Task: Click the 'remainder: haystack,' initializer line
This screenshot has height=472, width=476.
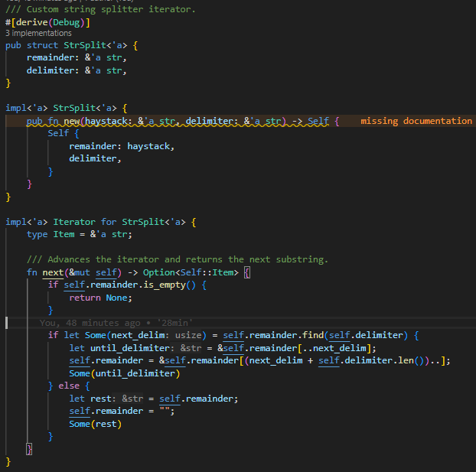Action: [122, 146]
